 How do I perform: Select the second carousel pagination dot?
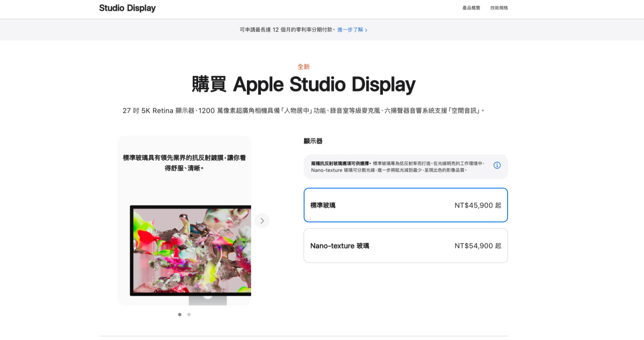coord(189,314)
